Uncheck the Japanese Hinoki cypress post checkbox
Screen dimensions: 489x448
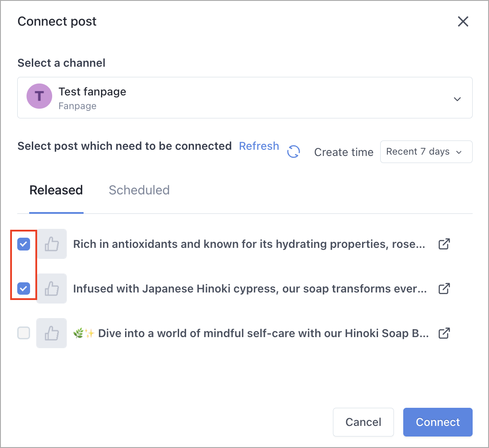24,289
